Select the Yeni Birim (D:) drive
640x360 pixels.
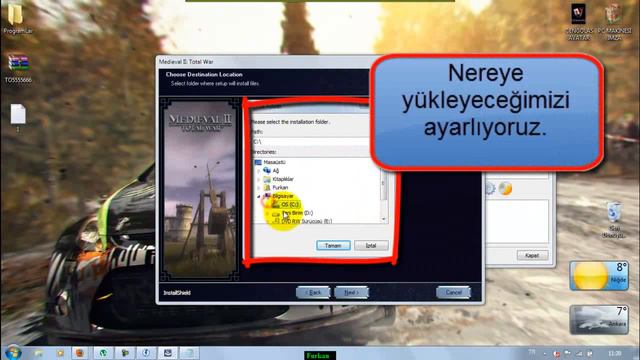[298, 213]
